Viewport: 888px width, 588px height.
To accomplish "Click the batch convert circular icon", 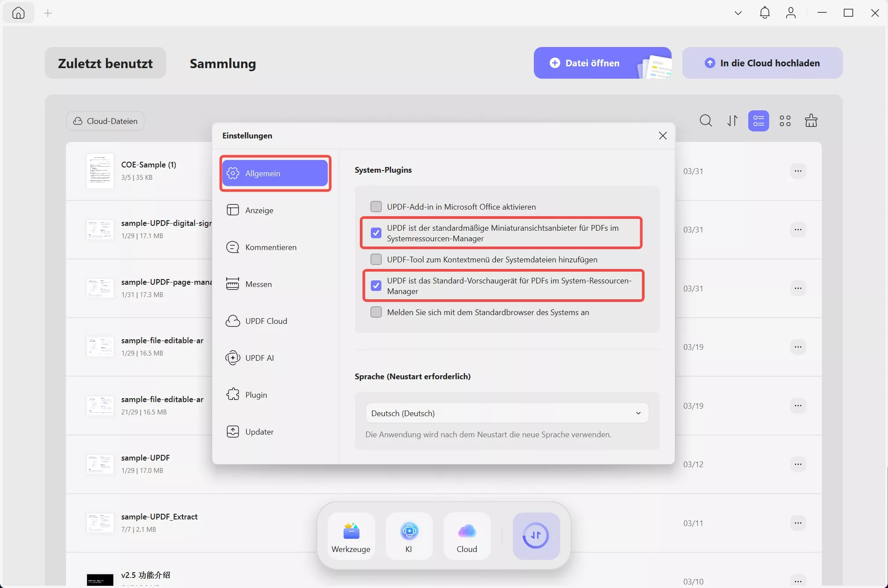I will click(536, 536).
